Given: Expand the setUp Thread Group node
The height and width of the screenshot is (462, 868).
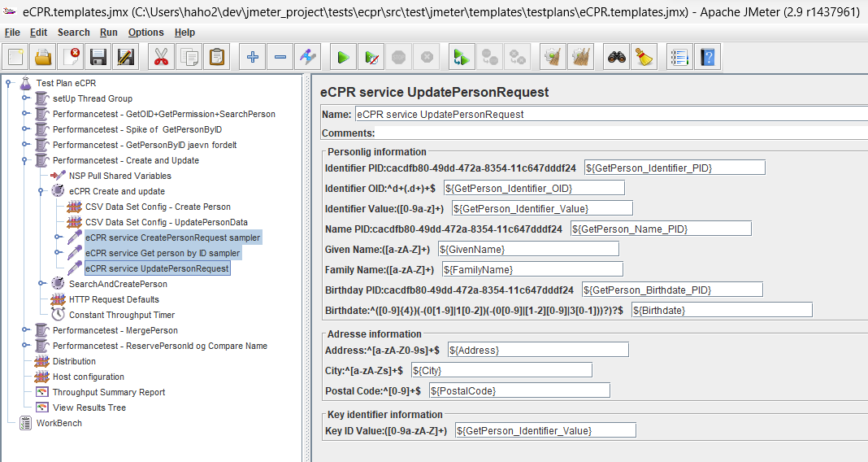Looking at the screenshot, I should (x=26, y=98).
